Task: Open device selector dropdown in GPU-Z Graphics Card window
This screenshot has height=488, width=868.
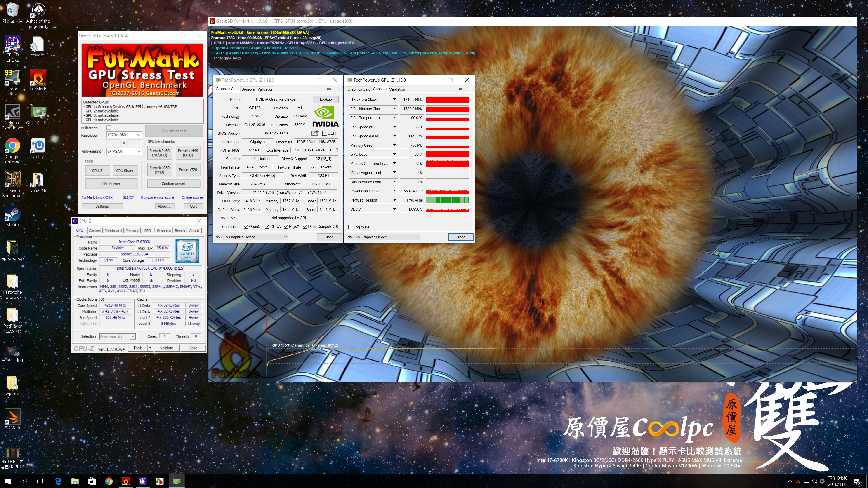Action: [251, 237]
